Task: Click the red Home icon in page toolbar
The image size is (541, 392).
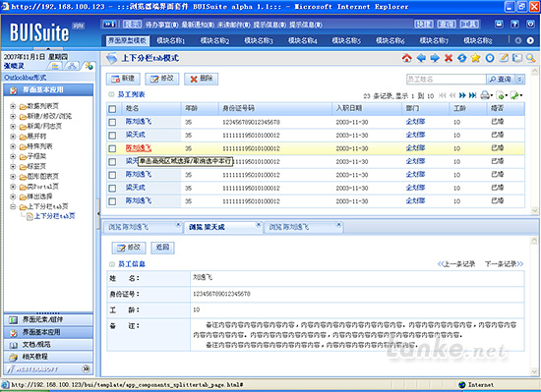Action: tap(407, 58)
